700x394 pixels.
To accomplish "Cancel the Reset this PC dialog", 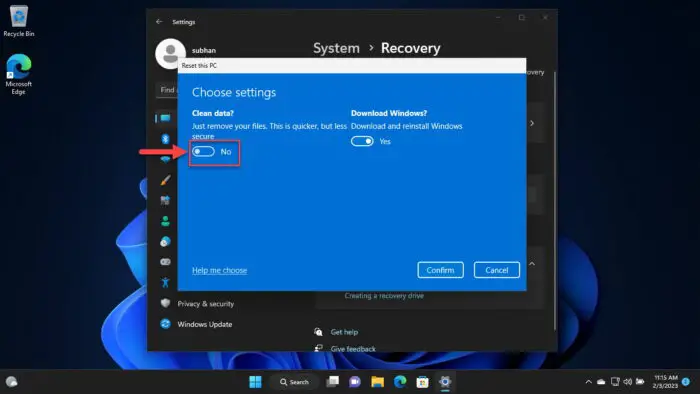I will 496,270.
